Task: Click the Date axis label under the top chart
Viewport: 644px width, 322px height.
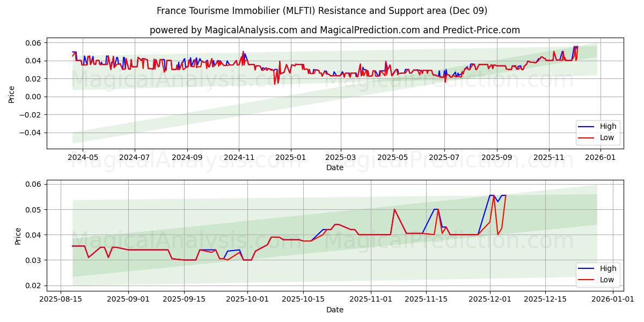Action: pyautogui.click(x=334, y=168)
